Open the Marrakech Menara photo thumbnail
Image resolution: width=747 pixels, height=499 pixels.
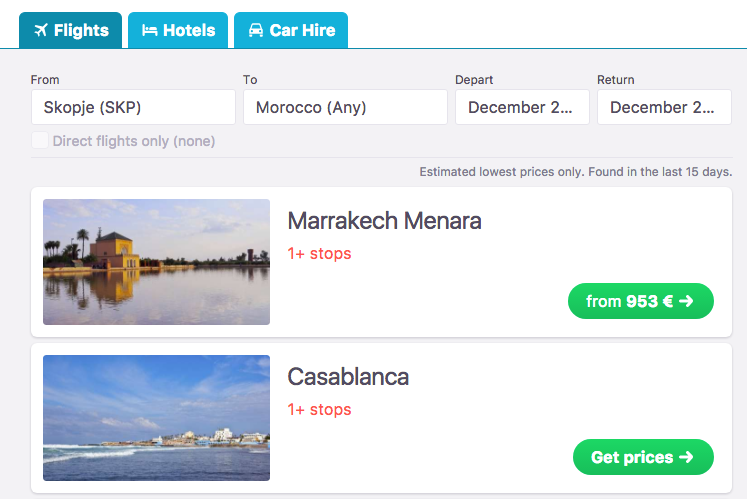click(156, 262)
